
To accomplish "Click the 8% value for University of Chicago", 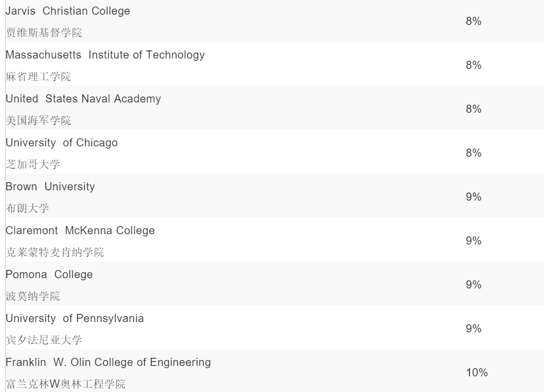I will pos(473,153).
